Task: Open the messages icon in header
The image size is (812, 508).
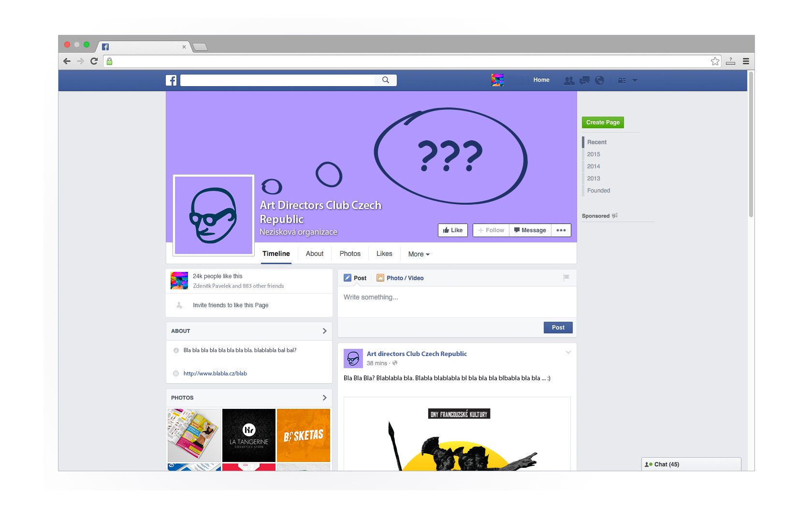Action: (x=584, y=81)
